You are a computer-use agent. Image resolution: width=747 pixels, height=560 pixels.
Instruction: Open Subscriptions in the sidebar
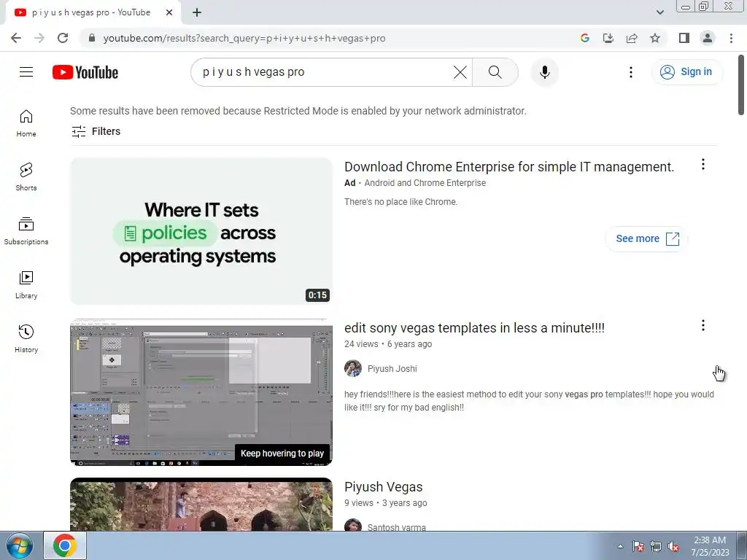tap(26, 231)
